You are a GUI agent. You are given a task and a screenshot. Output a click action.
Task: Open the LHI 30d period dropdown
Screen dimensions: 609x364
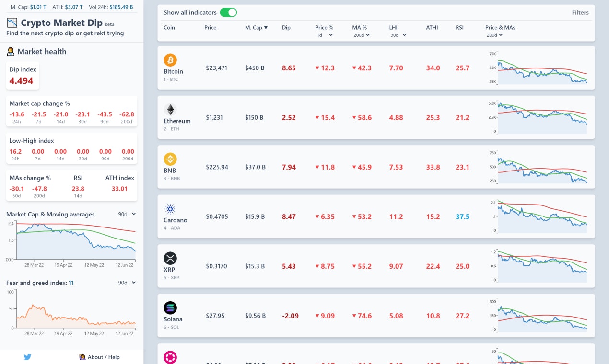tap(398, 35)
